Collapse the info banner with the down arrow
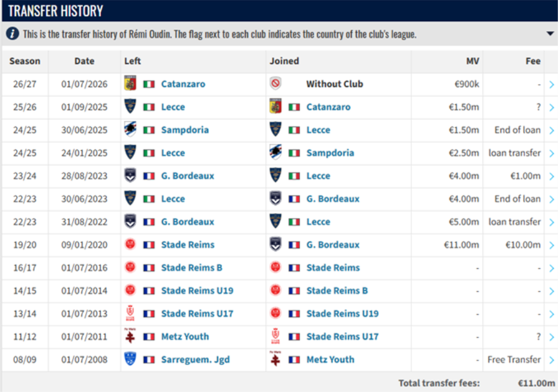 pos(550,34)
